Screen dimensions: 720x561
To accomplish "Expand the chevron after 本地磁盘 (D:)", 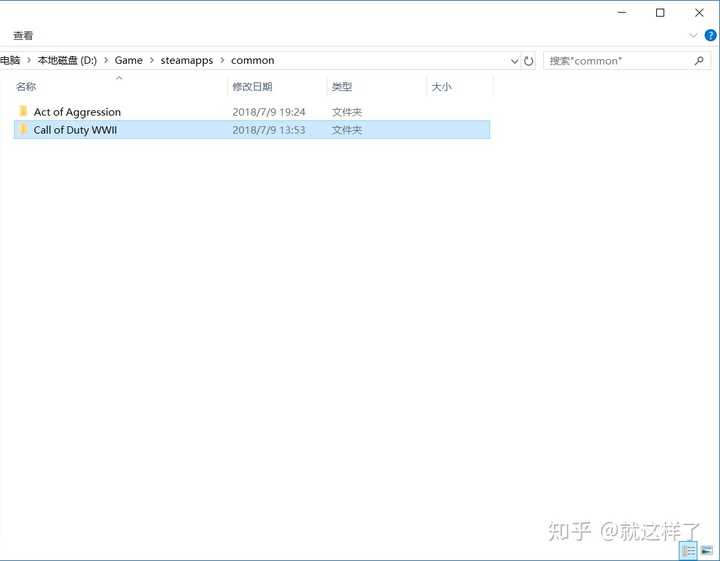I will (106, 60).
